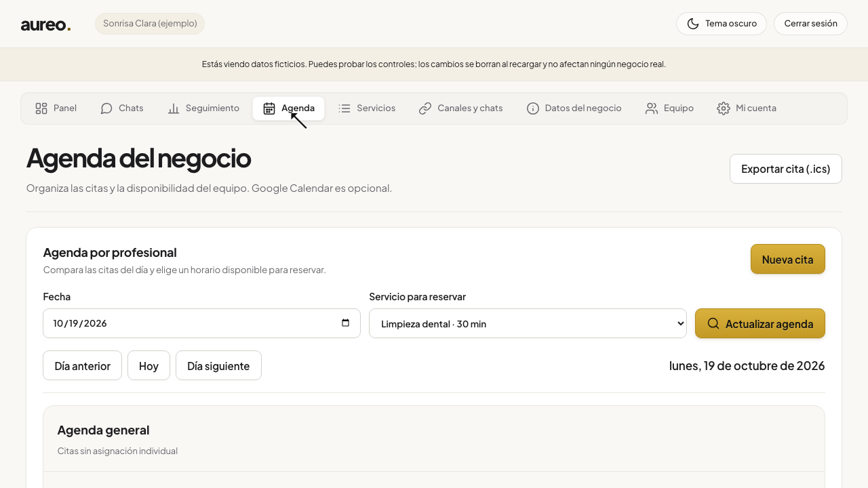Click the Mi cuenta gear icon
The image size is (868, 488).
(x=724, y=108)
